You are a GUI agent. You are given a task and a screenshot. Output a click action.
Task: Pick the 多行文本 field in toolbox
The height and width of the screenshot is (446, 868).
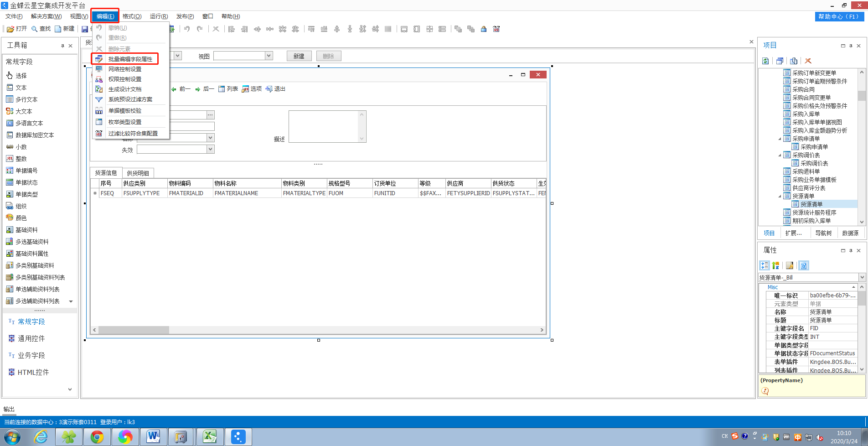[x=22, y=99]
